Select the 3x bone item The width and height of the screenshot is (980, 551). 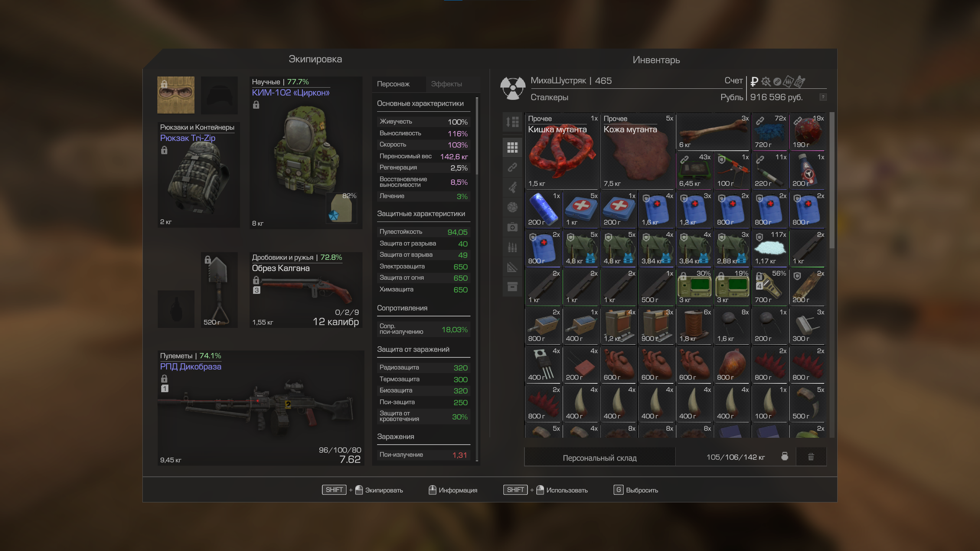[712, 132]
